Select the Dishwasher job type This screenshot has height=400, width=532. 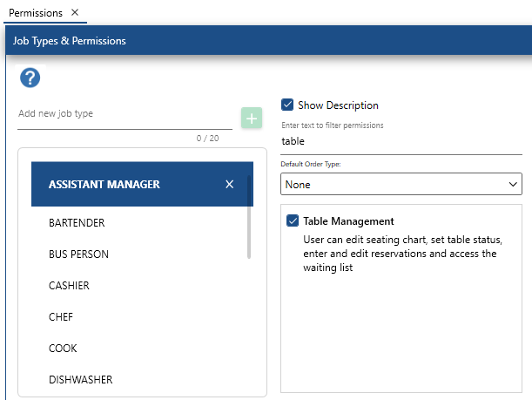pos(80,380)
